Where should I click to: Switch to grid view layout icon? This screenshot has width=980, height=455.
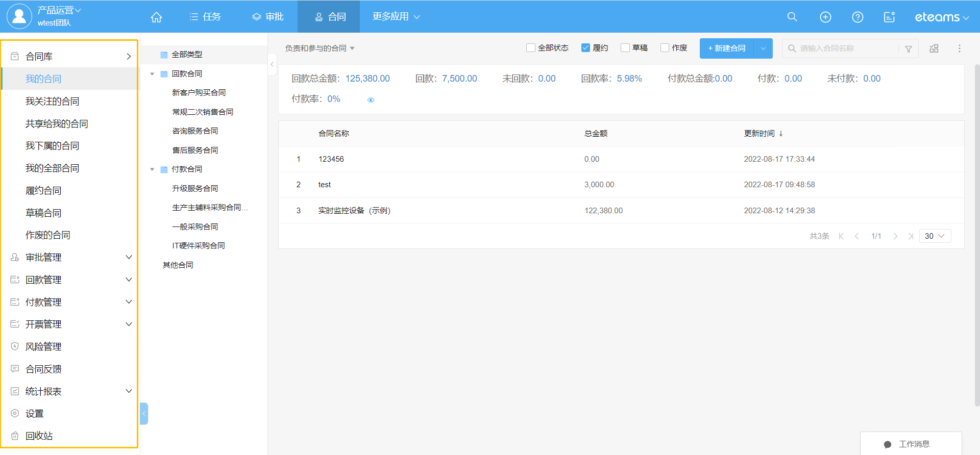click(x=934, y=48)
